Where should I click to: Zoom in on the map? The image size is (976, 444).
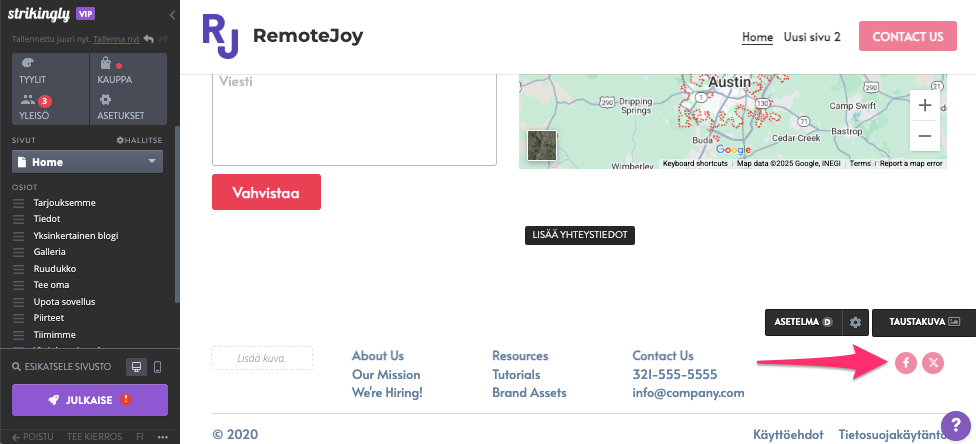tap(925, 105)
